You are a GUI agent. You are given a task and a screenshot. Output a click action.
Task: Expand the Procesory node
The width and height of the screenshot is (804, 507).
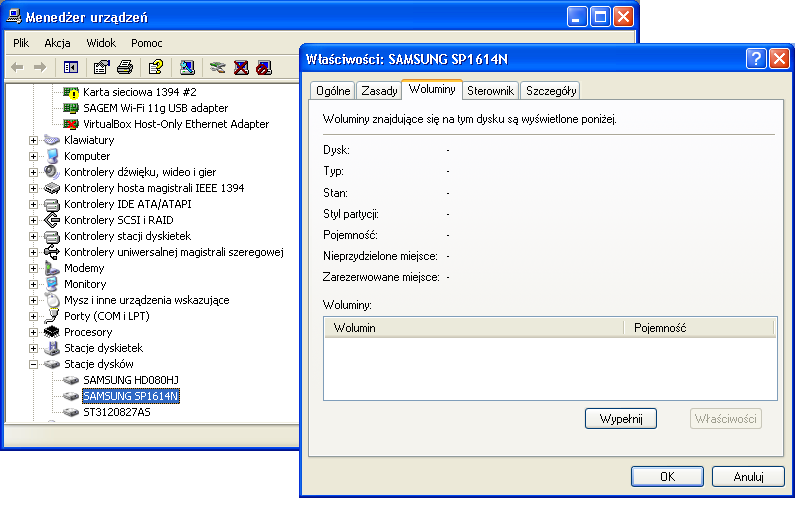[33, 332]
